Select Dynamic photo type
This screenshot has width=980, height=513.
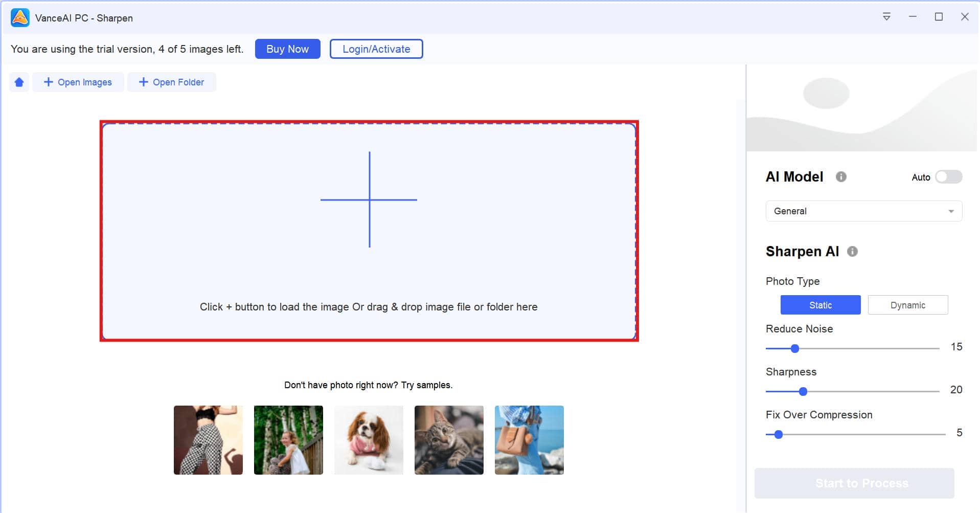[908, 305]
